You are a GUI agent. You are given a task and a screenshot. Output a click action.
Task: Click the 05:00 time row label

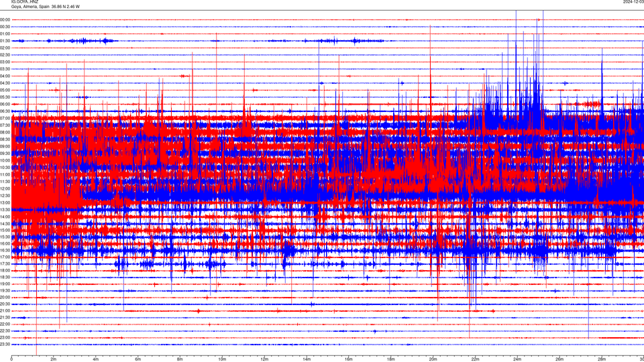pos(5,90)
